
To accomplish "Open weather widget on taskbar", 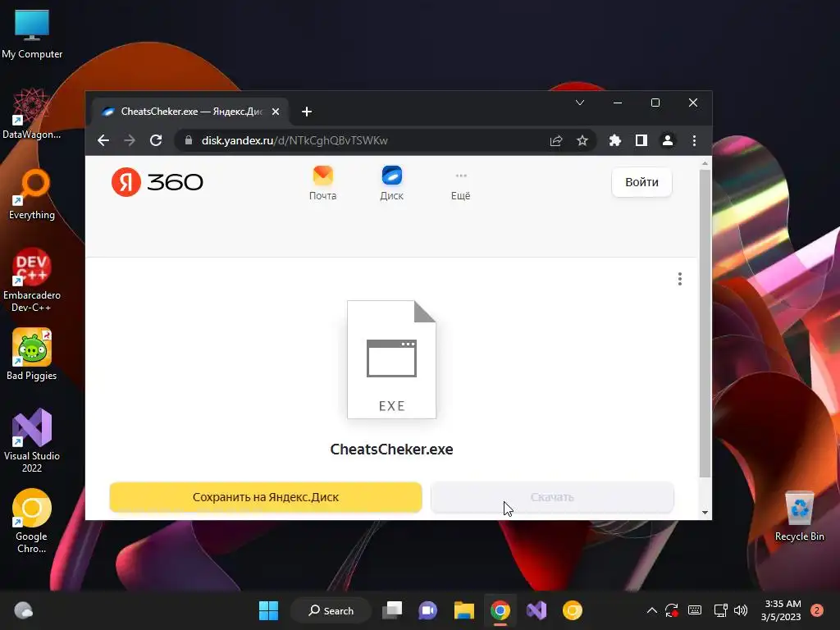I will coord(23,610).
